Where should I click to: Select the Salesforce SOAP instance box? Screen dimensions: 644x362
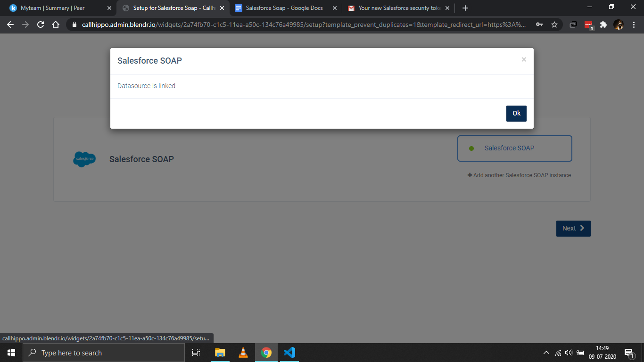(514, 148)
